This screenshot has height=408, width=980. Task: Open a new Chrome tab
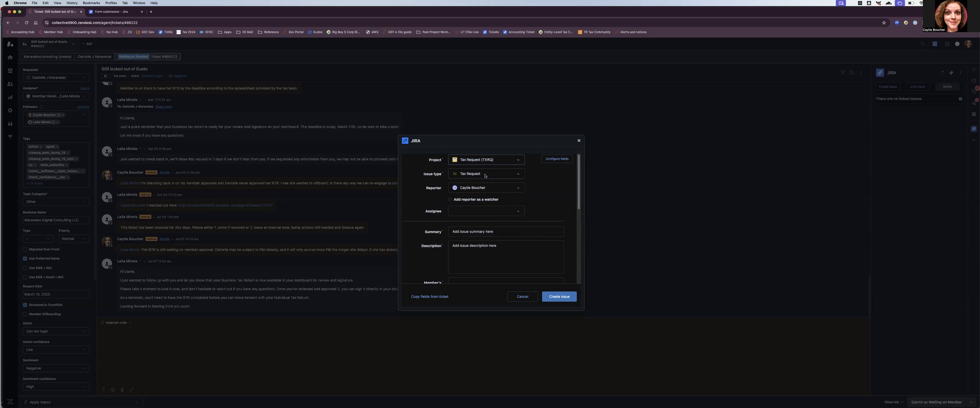pyautogui.click(x=151, y=12)
